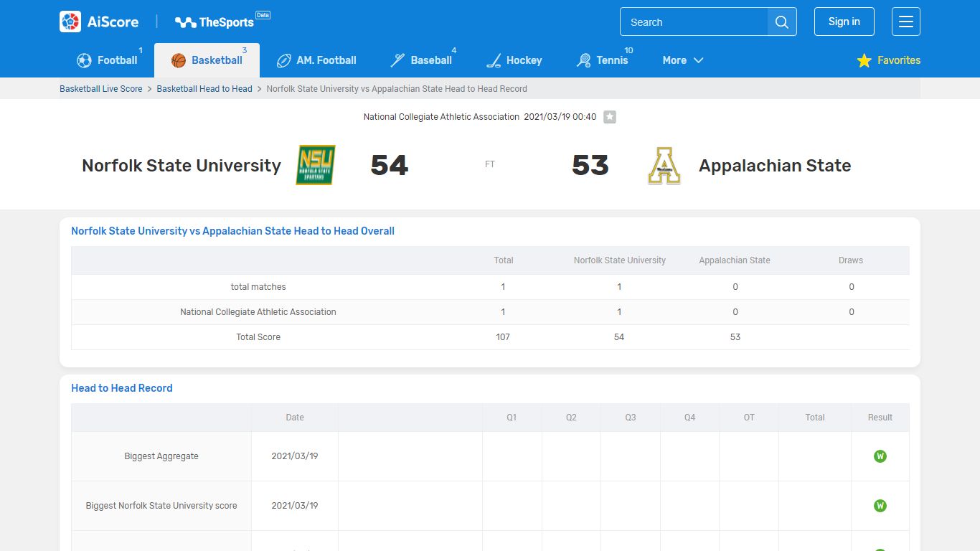Click 'Biggest Norfolk State University score' label
This screenshot has width=980, height=551.
point(161,506)
